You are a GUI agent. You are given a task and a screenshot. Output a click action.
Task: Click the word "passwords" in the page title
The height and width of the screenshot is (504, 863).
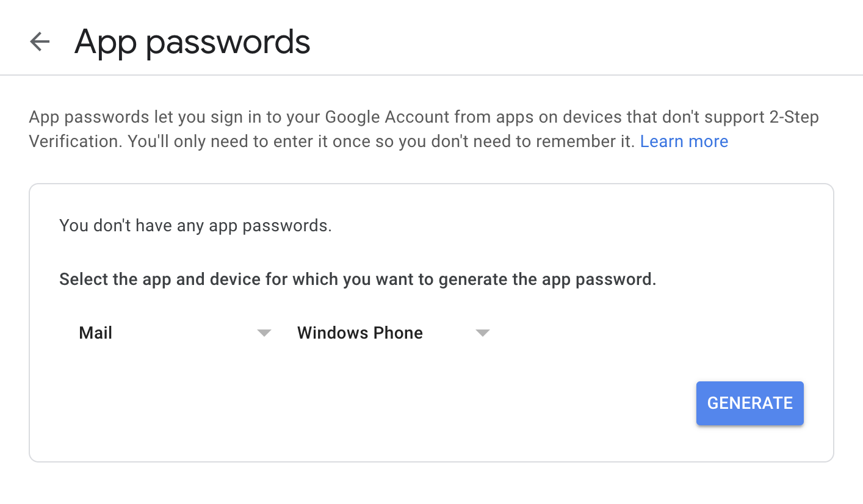coord(228,42)
